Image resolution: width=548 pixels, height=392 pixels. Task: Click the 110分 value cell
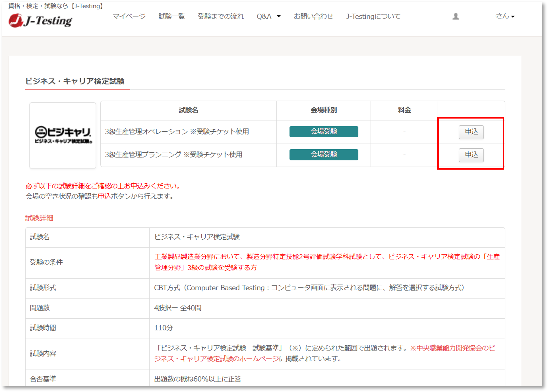[x=327, y=328]
